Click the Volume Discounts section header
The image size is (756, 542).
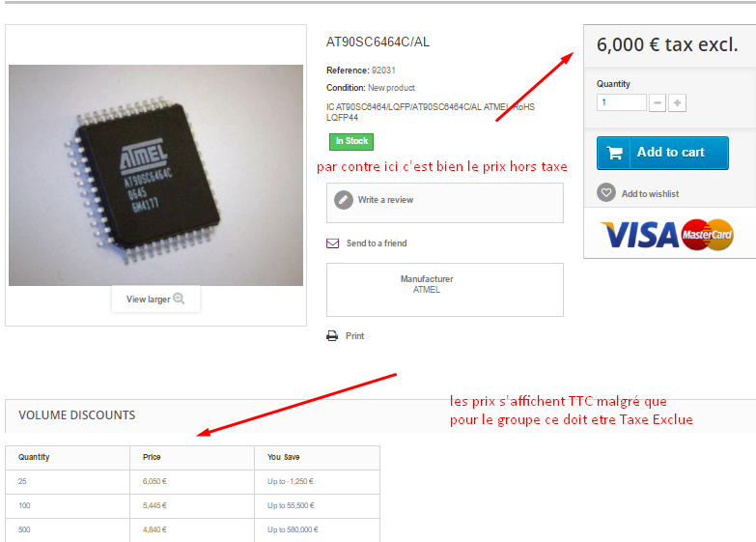[x=76, y=415]
